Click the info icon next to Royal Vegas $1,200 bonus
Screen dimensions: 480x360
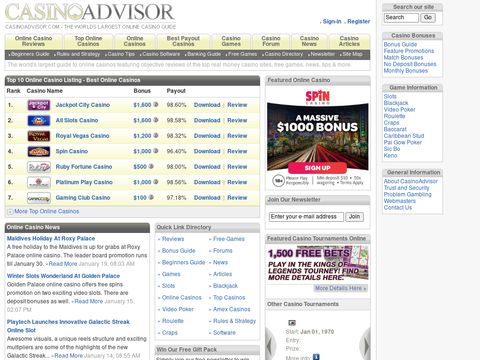pos(156,135)
